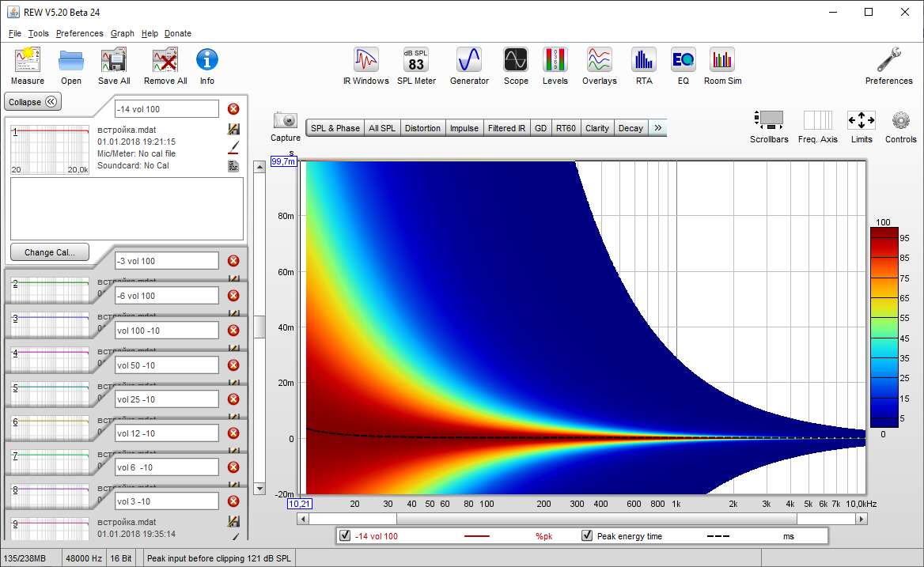Collapse the measurements panel

33,102
